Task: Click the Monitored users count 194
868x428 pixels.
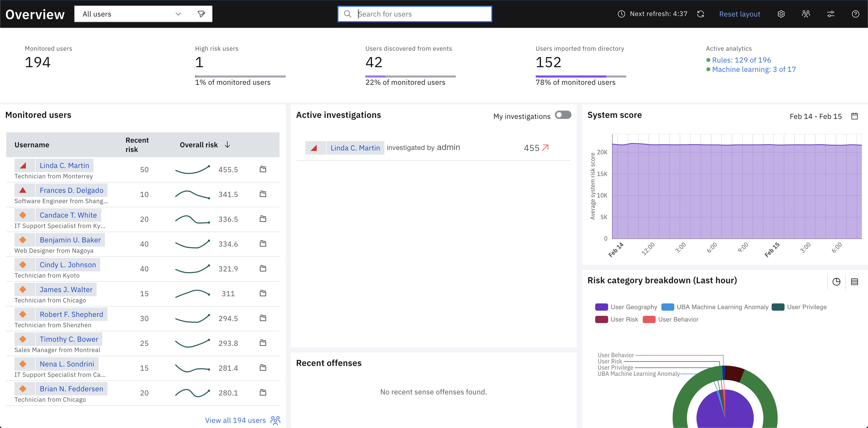Action: [37, 62]
